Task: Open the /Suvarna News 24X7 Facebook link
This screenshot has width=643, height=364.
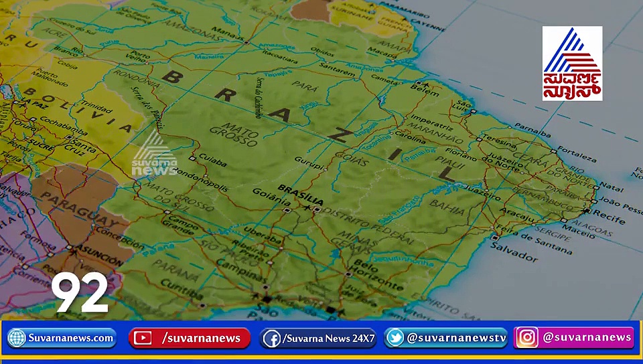Action: pyautogui.click(x=317, y=339)
